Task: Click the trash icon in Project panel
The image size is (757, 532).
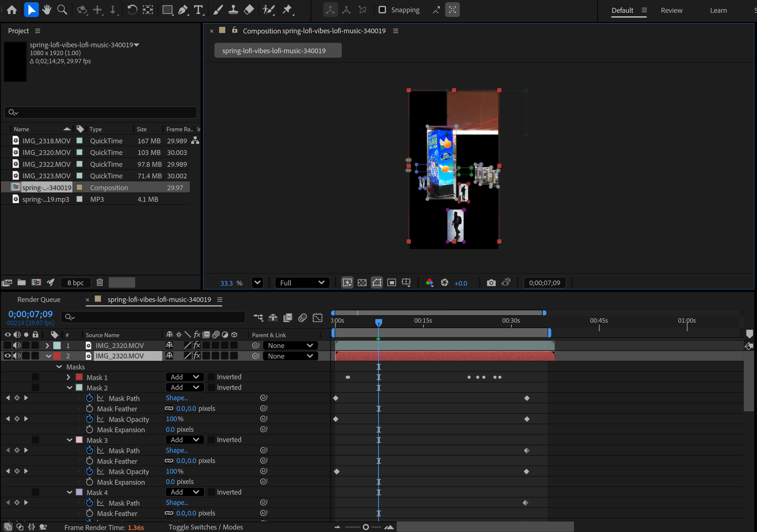Action: point(99,282)
